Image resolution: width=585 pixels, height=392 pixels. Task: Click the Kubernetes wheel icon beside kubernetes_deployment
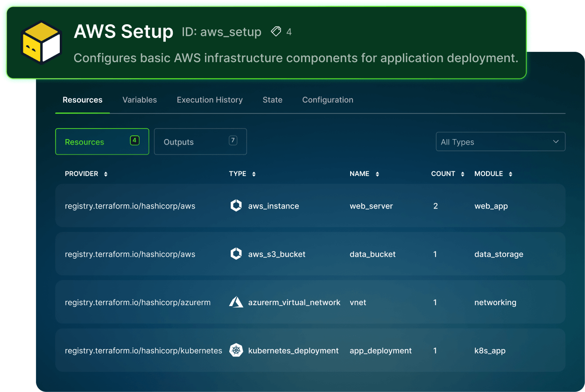pos(236,350)
